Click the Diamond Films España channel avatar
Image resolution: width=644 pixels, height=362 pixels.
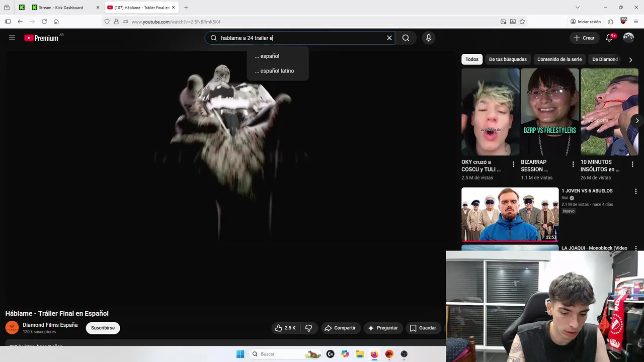coord(12,328)
